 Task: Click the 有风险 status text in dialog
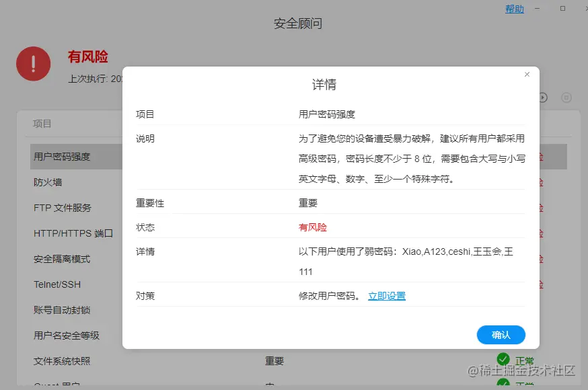[313, 227]
